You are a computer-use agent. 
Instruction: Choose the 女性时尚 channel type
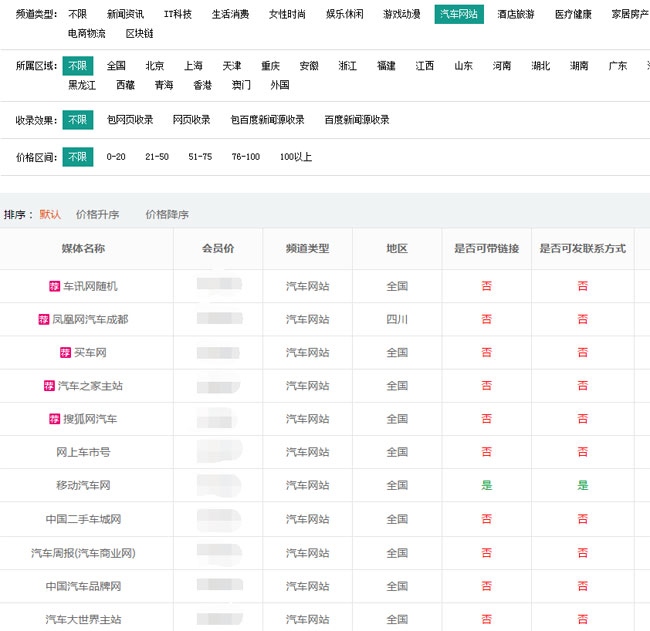coord(287,15)
